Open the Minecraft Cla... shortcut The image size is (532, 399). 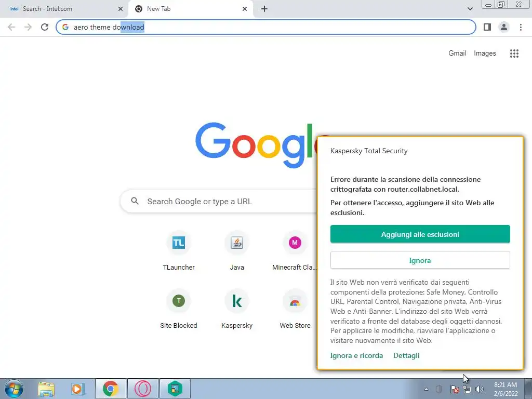click(x=295, y=251)
